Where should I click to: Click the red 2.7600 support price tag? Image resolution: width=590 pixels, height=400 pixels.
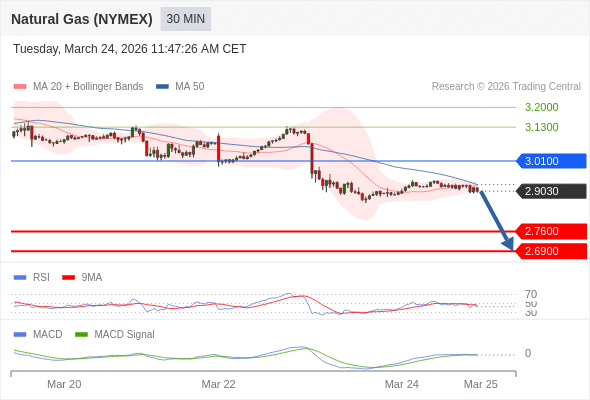[550, 231]
